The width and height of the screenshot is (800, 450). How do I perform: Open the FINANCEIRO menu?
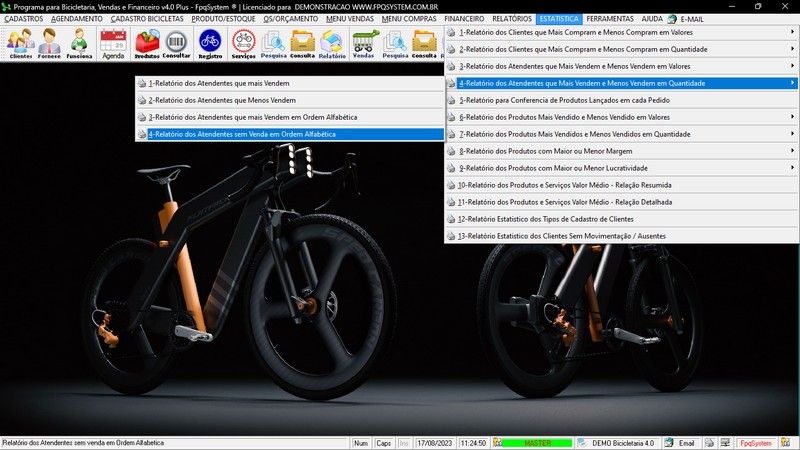click(464, 19)
